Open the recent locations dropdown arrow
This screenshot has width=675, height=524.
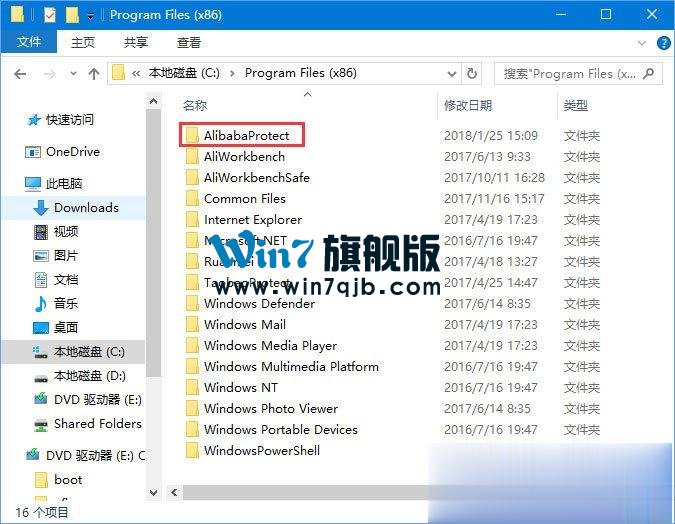74,74
